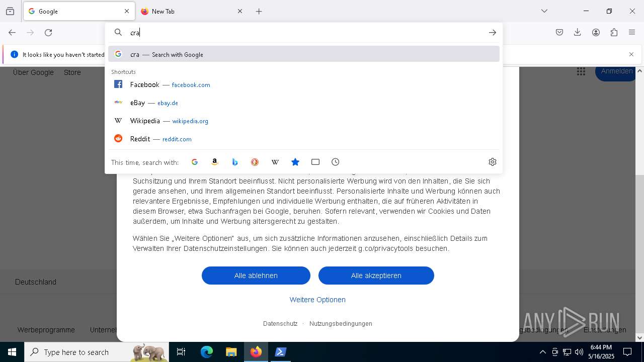644x362 pixels.
Task: Open the Firefox application menu
Action: coord(632,33)
